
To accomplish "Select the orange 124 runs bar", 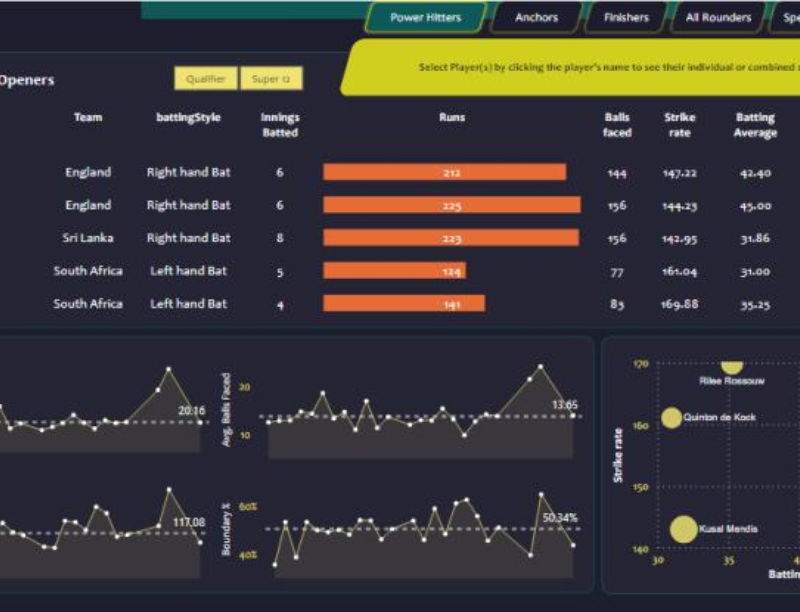I will tap(394, 271).
